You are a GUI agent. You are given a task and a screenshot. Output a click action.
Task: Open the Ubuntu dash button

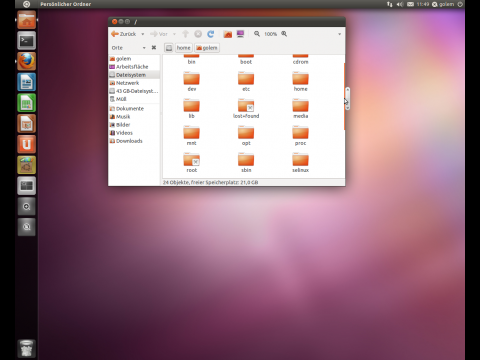coord(26,4)
